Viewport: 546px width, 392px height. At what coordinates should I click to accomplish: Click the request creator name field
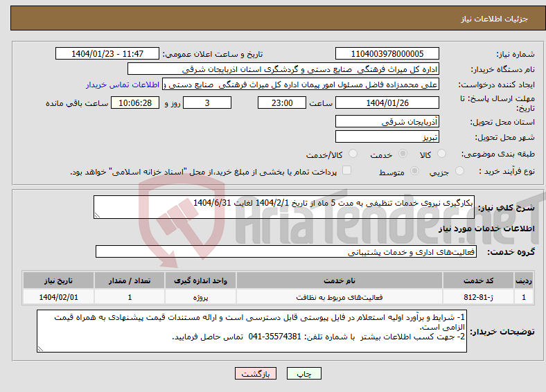(x=301, y=84)
